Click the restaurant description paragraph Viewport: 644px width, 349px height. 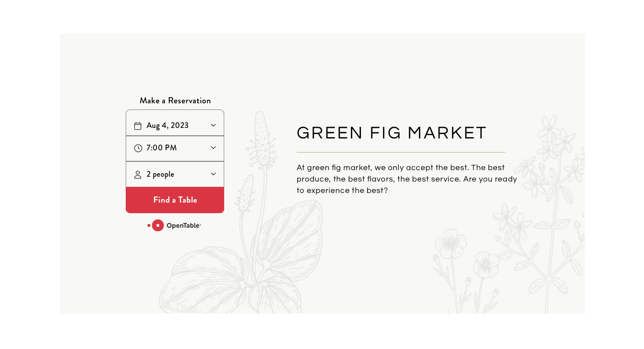[407, 179]
